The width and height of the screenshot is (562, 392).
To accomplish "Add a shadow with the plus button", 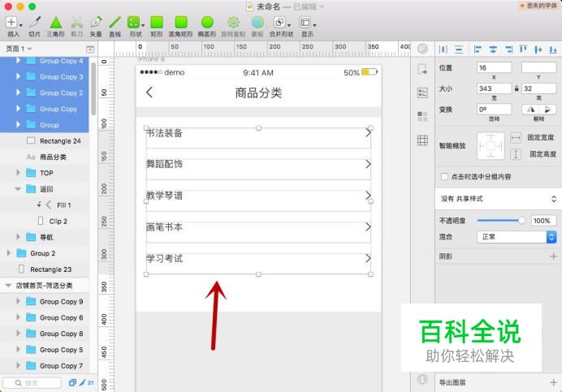I will [x=553, y=256].
